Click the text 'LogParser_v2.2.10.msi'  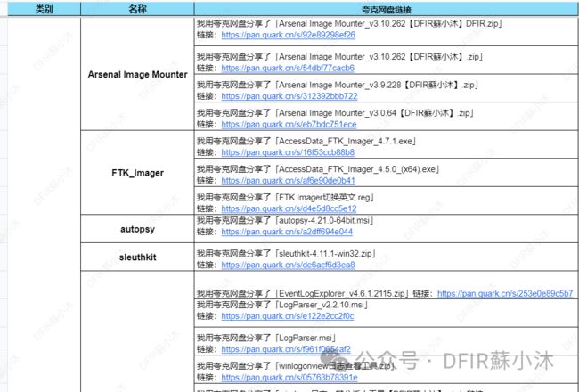pos(322,305)
